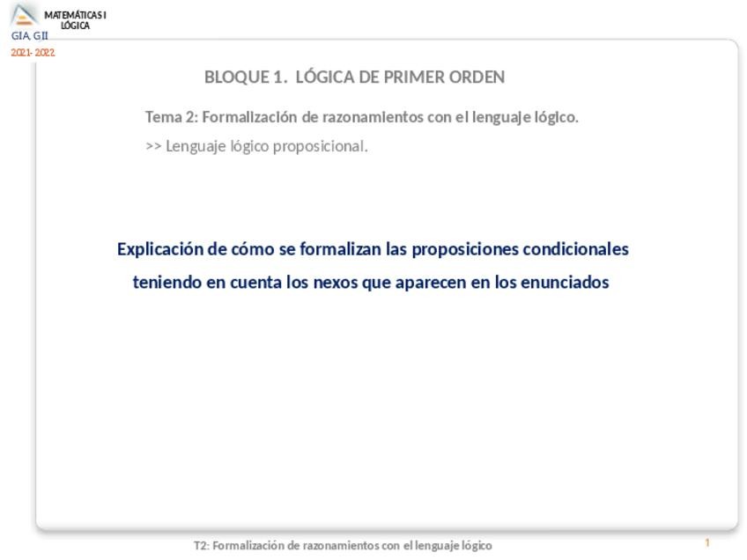Image resolution: width=747 pixels, height=560 pixels.
Task: Select the 'MATEMÁTICAS I LÓGICA' header text
Action: [75, 20]
